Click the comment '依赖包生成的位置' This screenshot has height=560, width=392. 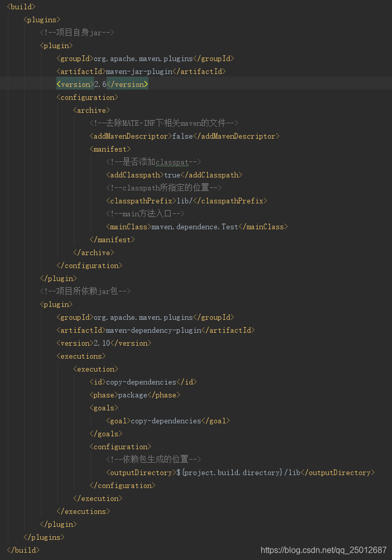point(154,460)
